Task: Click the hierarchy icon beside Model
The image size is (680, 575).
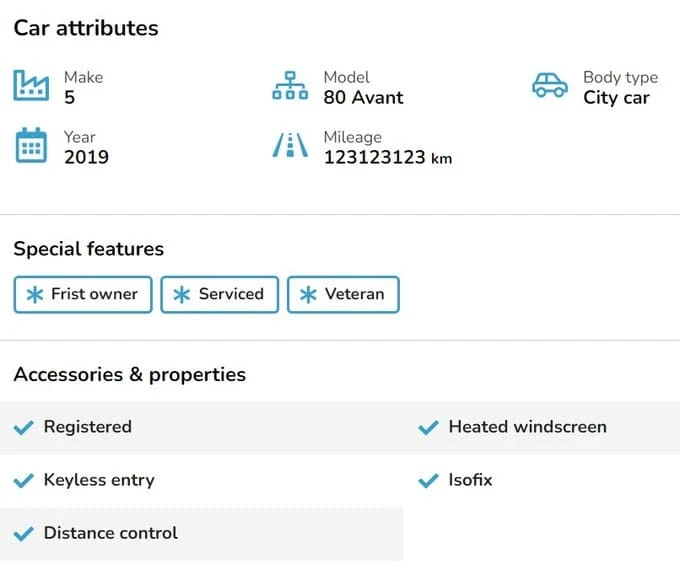Action: [290, 86]
